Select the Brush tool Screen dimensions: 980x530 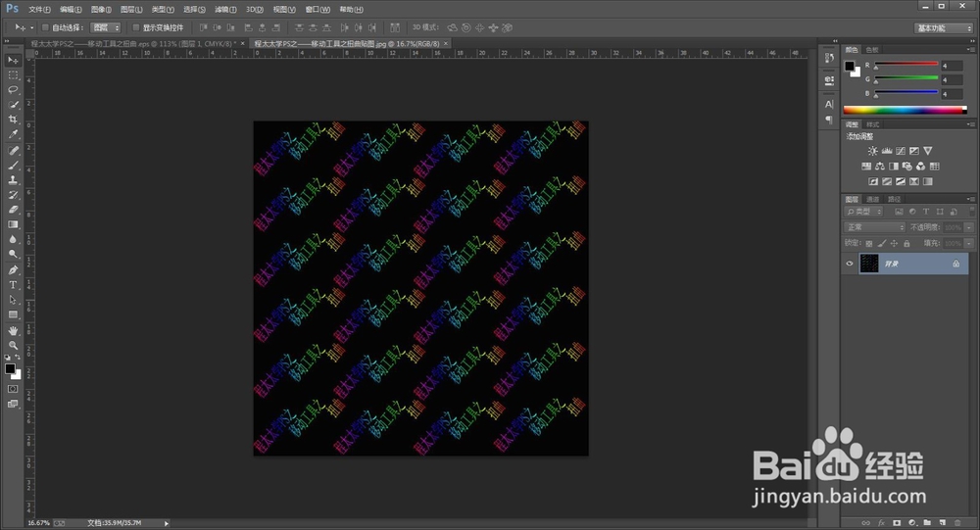[13, 166]
